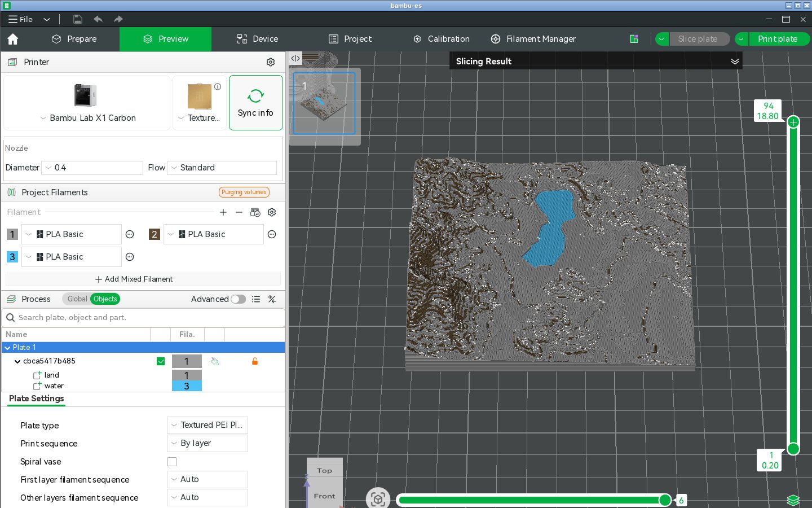Click the vertical layer slider top handle
The width and height of the screenshot is (812, 508).
pos(793,122)
